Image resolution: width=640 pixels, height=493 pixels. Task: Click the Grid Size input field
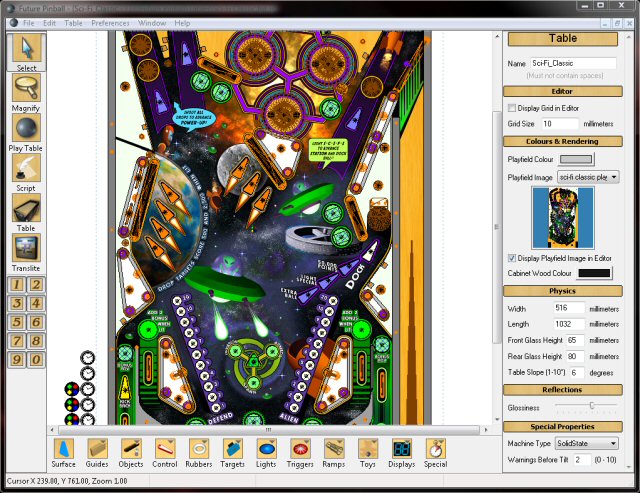[x=560, y=124]
